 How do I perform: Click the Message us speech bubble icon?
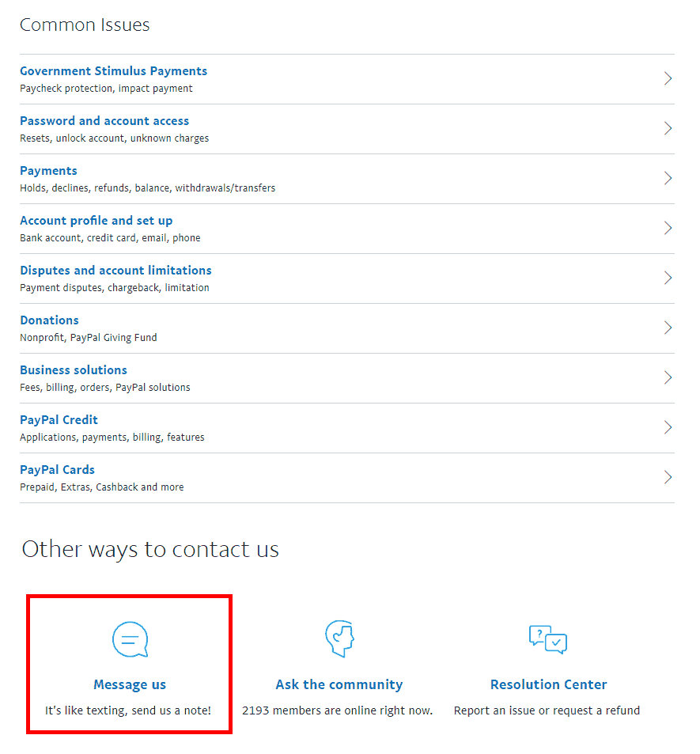[x=130, y=639]
